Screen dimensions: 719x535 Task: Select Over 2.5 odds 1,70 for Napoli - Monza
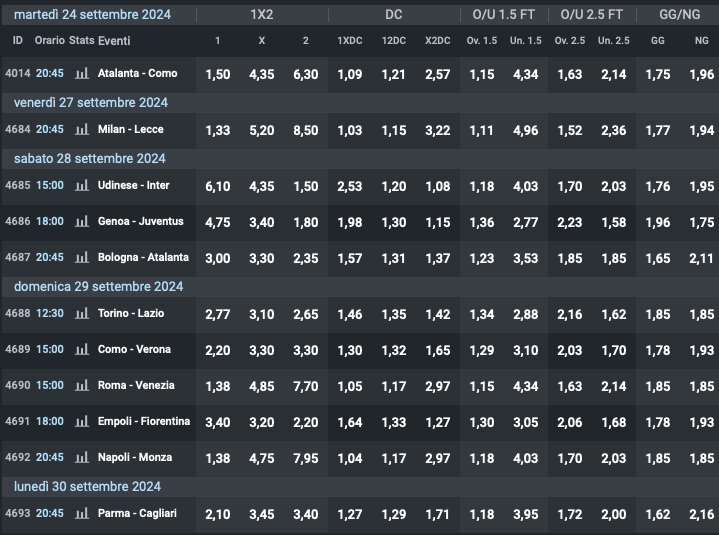click(570, 458)
